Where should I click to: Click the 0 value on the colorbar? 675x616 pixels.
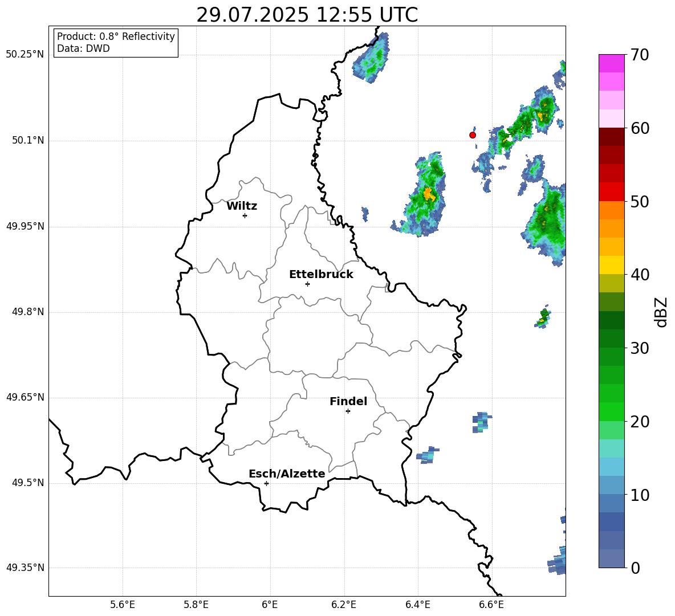pos(635,568)
